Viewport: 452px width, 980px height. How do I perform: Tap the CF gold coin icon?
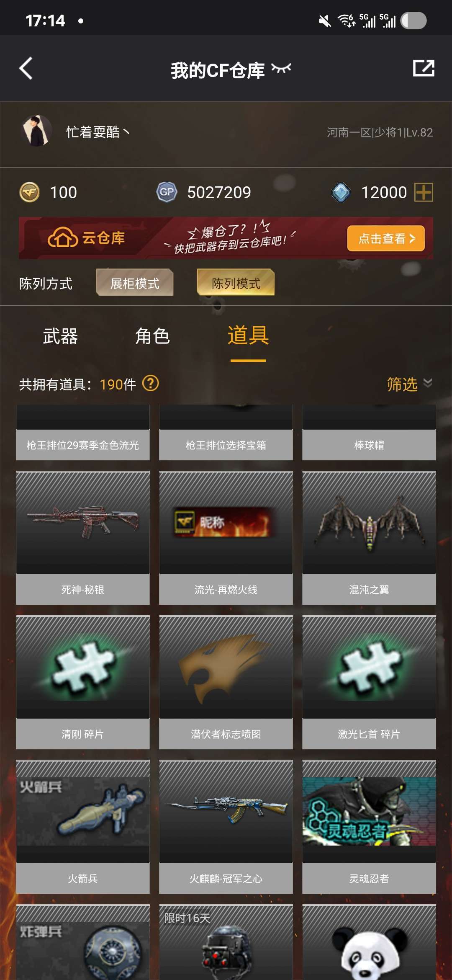(x=30, y=192)
